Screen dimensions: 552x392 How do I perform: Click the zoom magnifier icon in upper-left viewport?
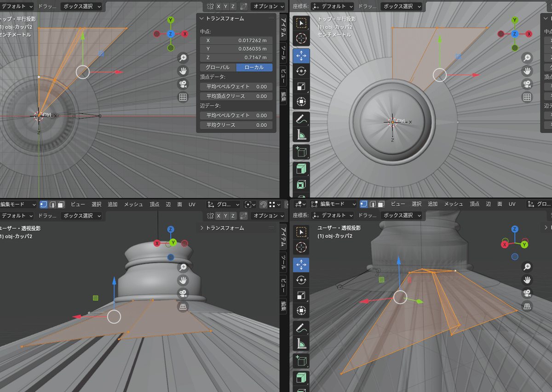click(183, 58)
